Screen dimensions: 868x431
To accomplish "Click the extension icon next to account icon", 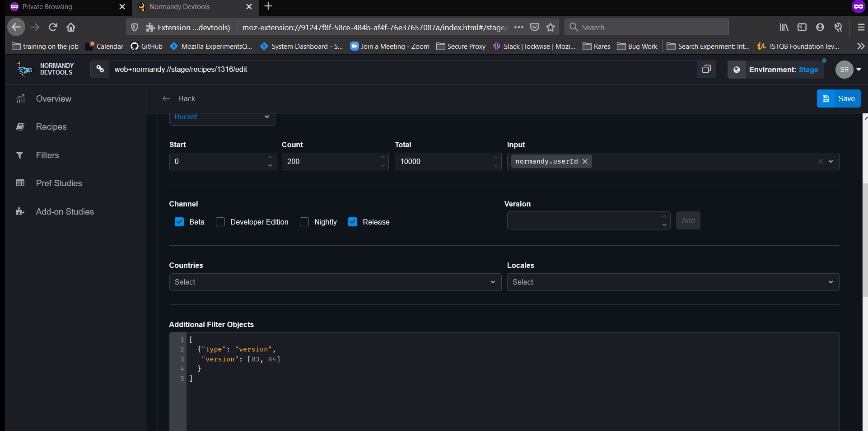I will click(x=838, y=27).
